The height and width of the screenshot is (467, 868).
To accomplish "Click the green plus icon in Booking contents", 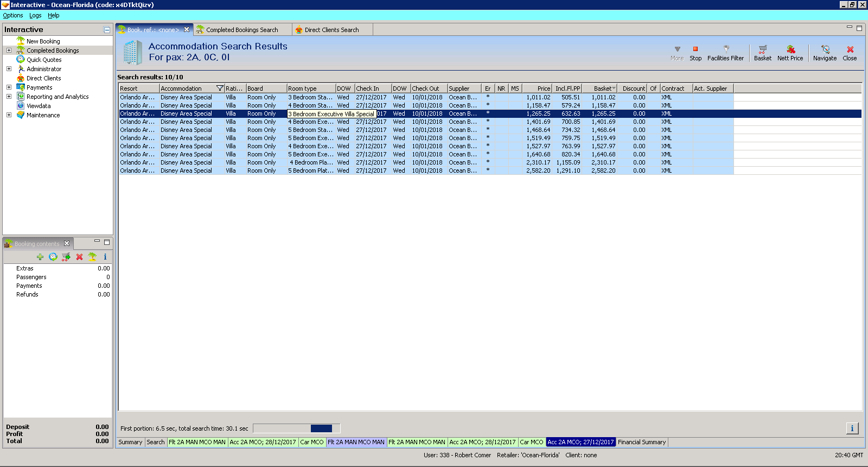I will click(40, 257).
